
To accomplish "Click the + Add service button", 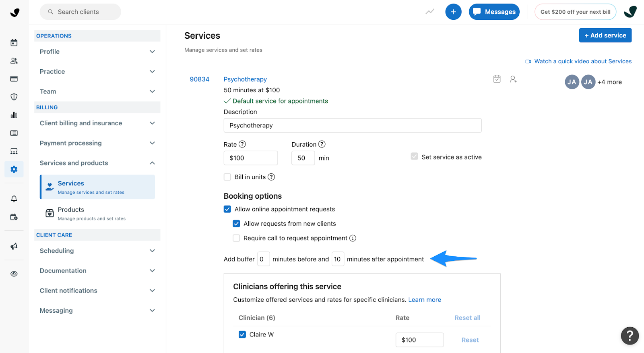I will (605, 35).
